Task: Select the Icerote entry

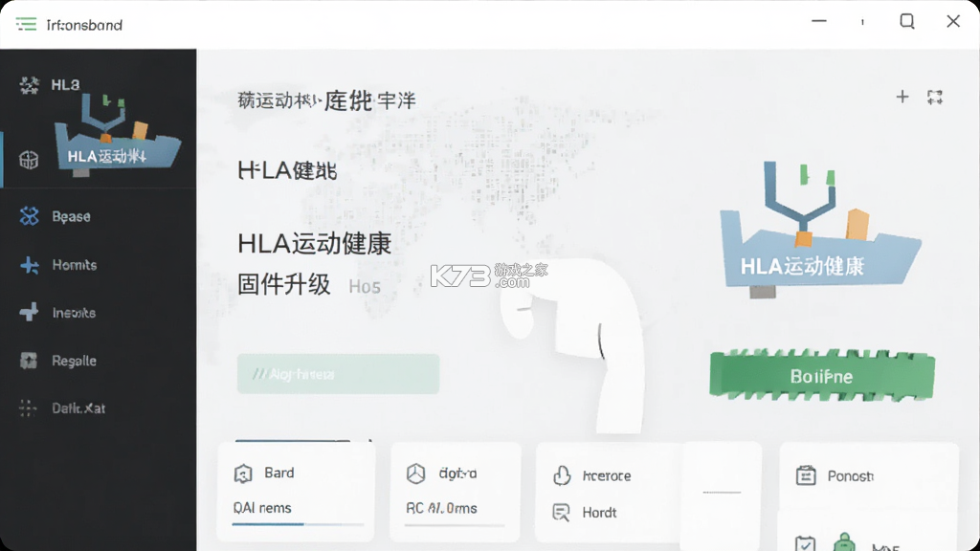Action: pyautogui.click(x=606, y=476)
